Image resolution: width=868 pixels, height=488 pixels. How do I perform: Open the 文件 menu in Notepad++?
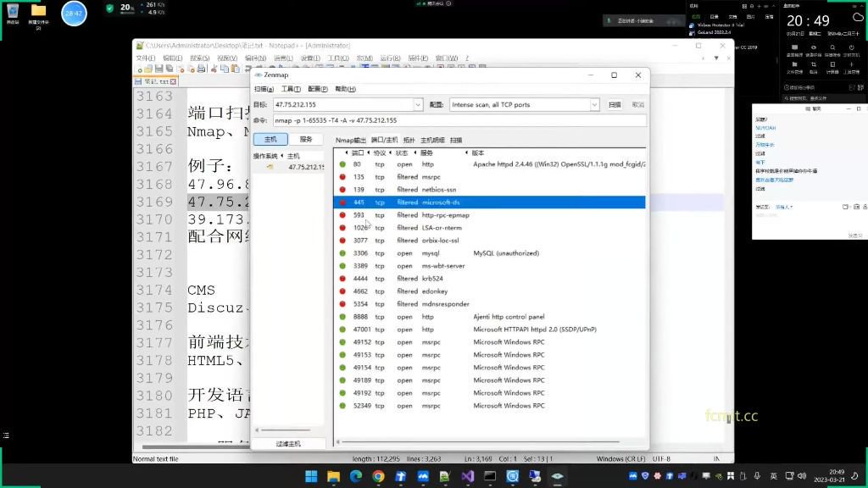tap(145, 58)
